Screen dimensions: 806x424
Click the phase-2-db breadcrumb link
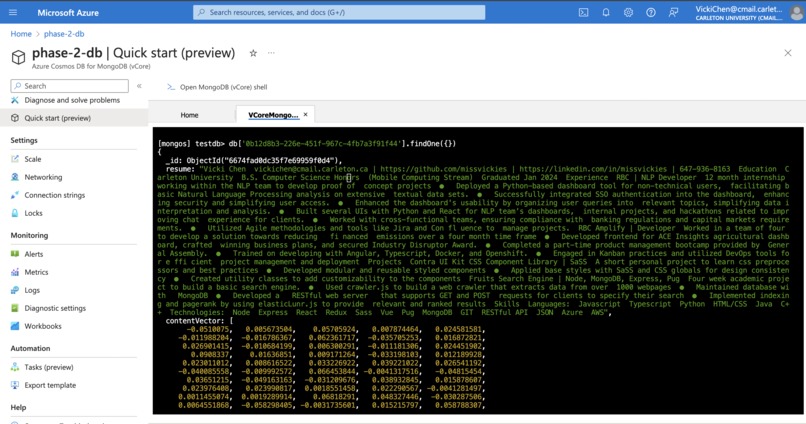click(64, 34)
